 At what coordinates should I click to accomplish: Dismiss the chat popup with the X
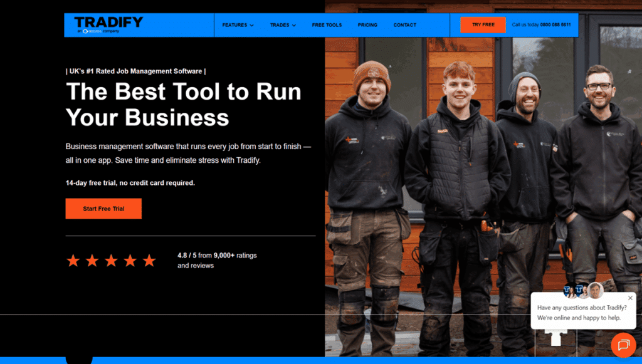(x=630, y=298)
